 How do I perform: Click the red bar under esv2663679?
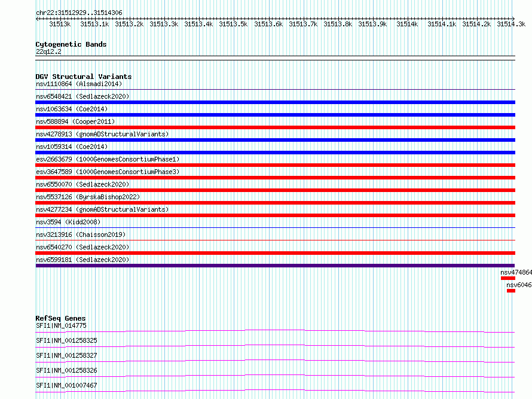[x=275, y=165]
